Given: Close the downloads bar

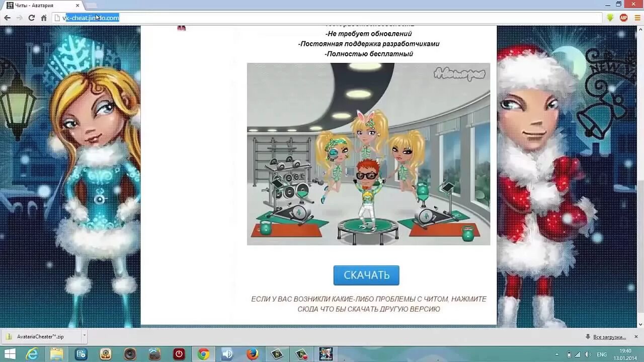Looking at the screenshot, I should click(636, 336).
